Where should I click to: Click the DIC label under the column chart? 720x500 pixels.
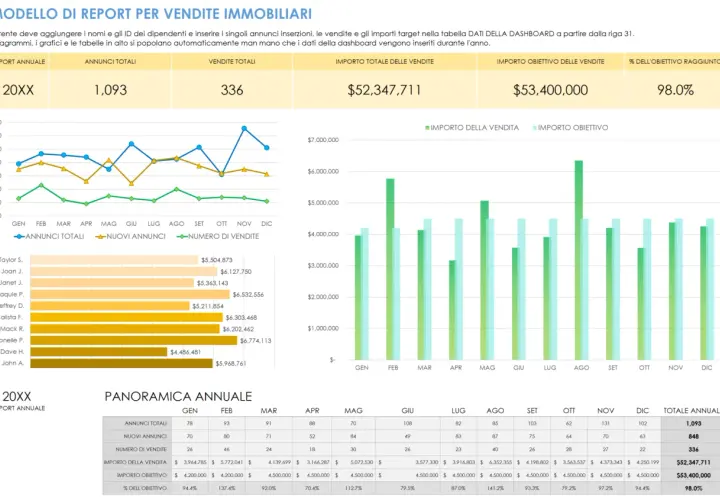(x=707, y=368)
